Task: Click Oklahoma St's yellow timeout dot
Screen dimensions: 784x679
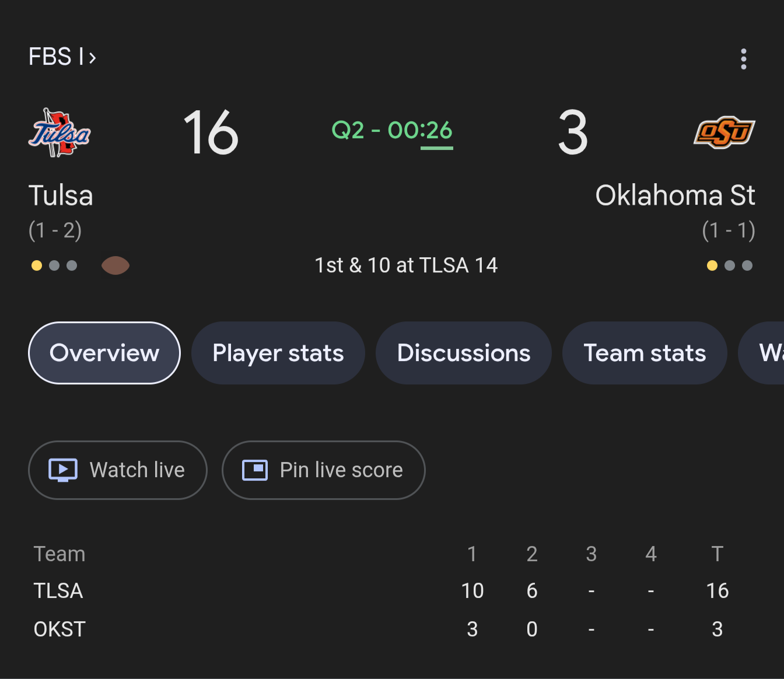Action: 712,265
